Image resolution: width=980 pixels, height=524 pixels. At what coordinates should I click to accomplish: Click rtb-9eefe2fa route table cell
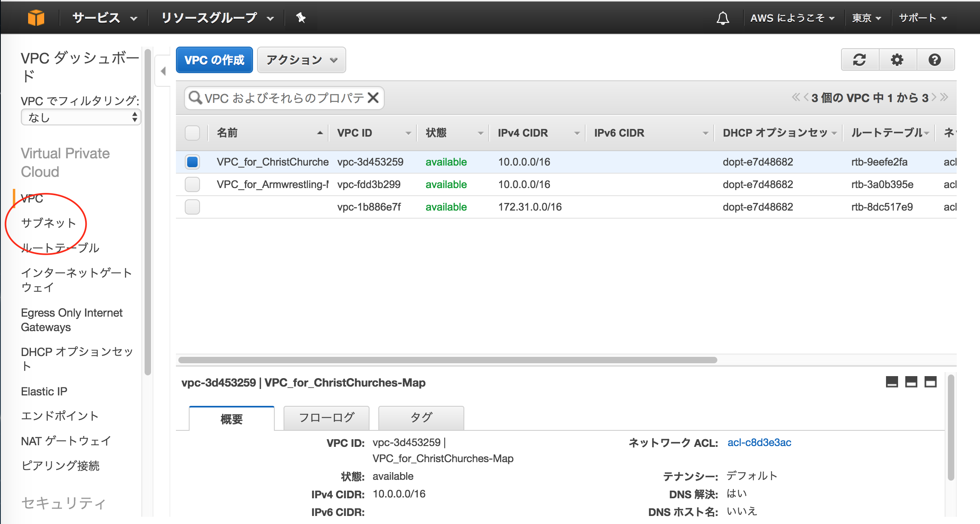point(879,162)
